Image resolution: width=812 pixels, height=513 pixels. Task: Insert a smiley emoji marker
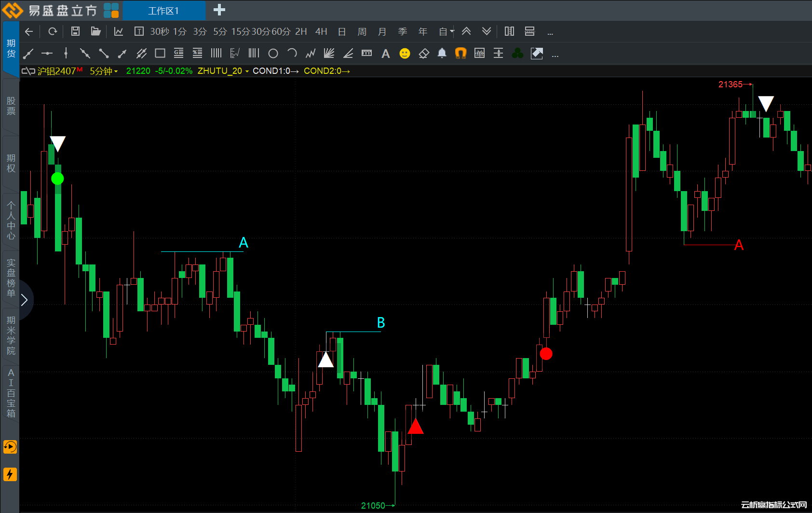pos(405,54)
